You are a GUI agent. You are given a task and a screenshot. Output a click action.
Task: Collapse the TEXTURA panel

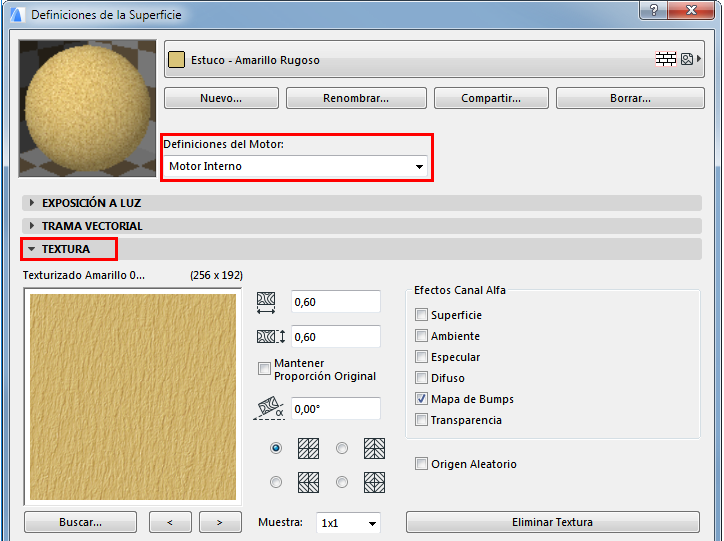coord(362,249)
